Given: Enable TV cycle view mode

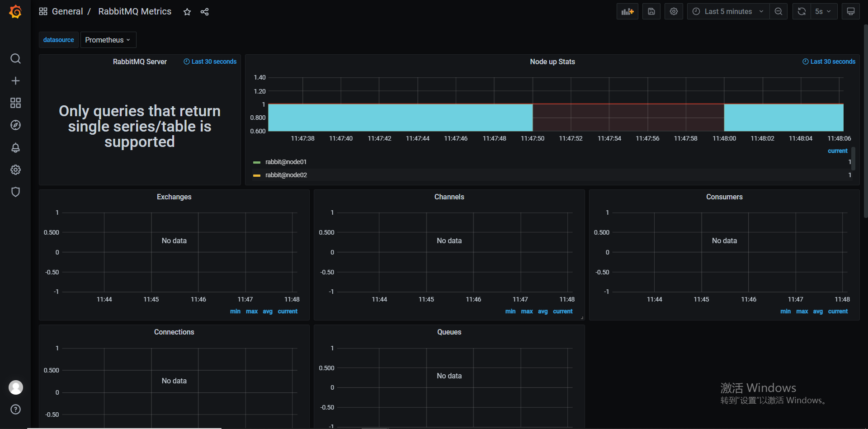Looking at the screenshot, I should tap(851, 11).
